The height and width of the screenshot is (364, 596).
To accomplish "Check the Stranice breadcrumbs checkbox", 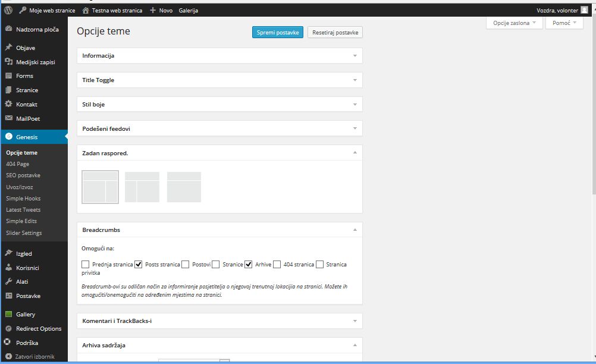I will click(x=215, y=264).
